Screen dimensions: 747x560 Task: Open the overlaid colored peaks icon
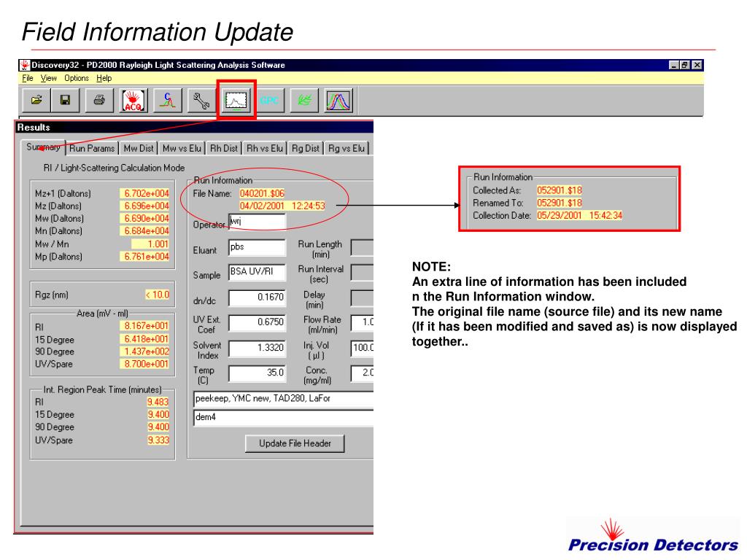(338, 101)
